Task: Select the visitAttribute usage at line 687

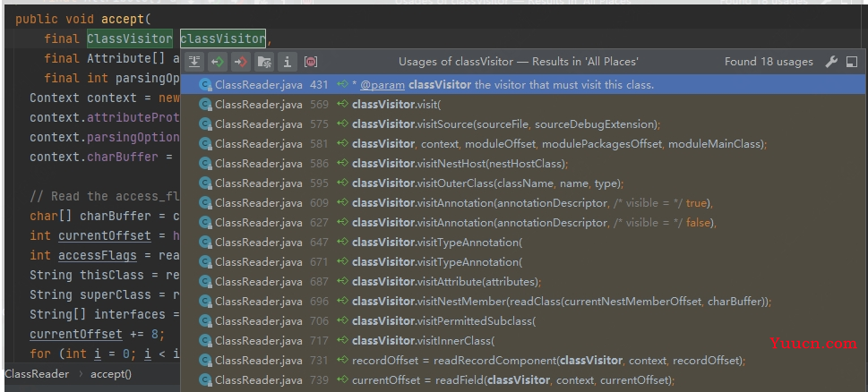Action: pyautogui.click(x=522, y=282)
